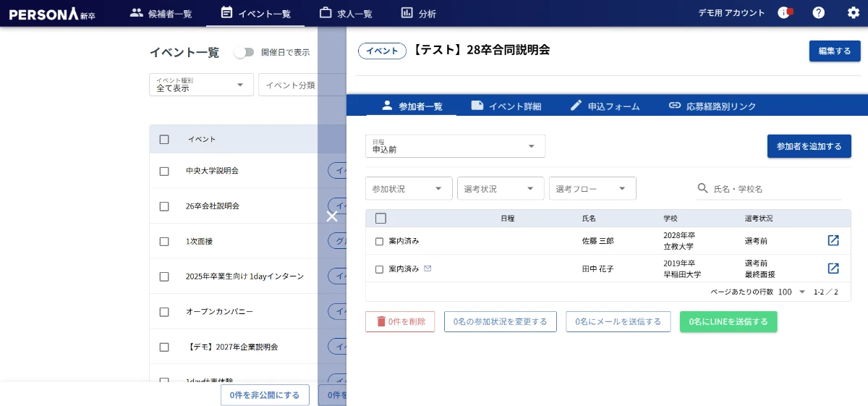The image size is (868, 406).
Task: Open the 参加状況 filter dropdown
Action: pyautogui.click(x=409, y=189)
